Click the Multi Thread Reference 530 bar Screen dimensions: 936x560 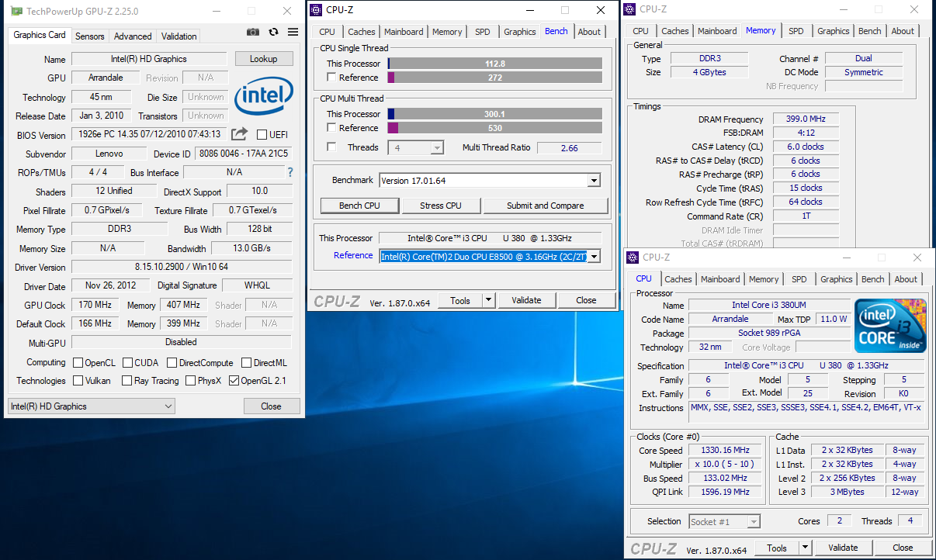[495, 128]
